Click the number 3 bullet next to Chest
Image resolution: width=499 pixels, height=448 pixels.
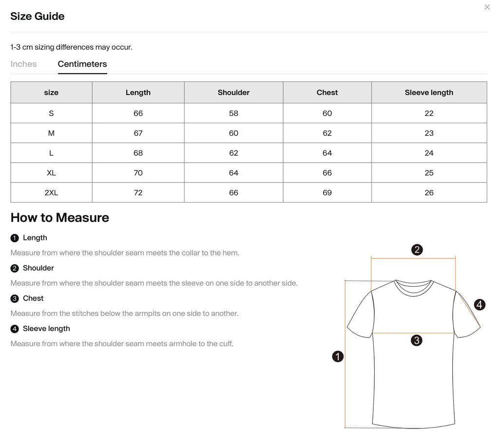(15, 298)
